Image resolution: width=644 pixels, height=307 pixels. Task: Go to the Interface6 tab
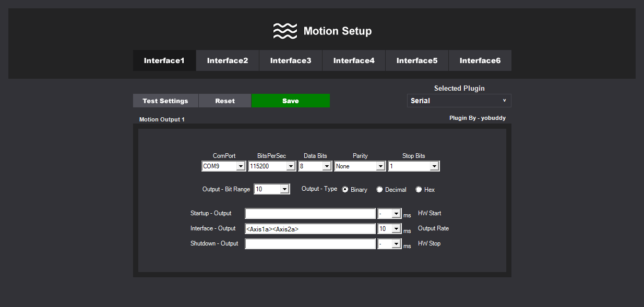tap(480, 60)
